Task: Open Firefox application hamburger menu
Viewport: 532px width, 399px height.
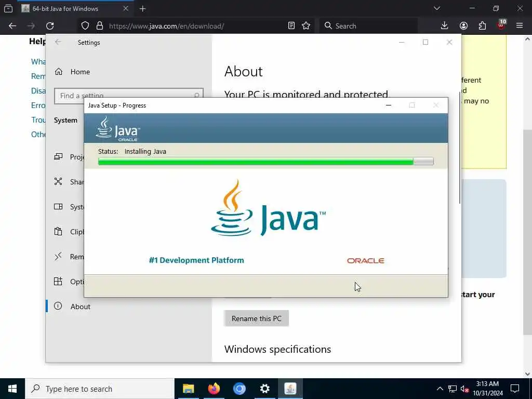Action: 520,26
